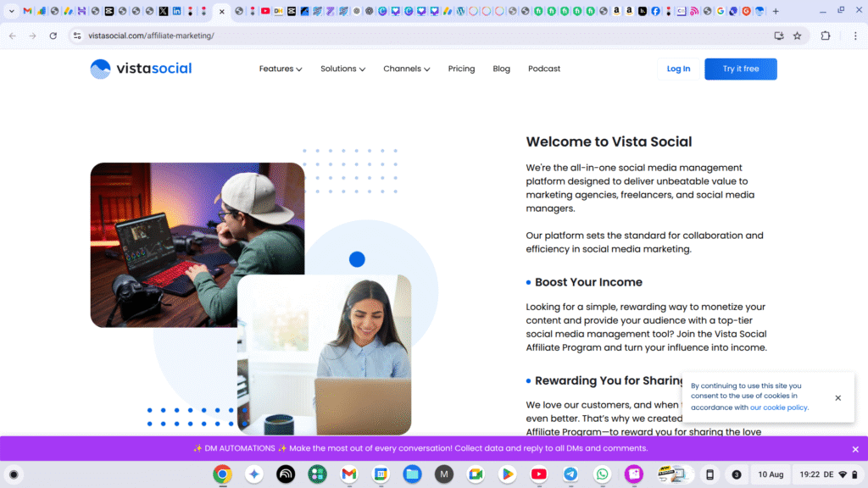Screen dimensions: 868x488
Task: Open Gmail from the shelf
Action: click(348, 474)
